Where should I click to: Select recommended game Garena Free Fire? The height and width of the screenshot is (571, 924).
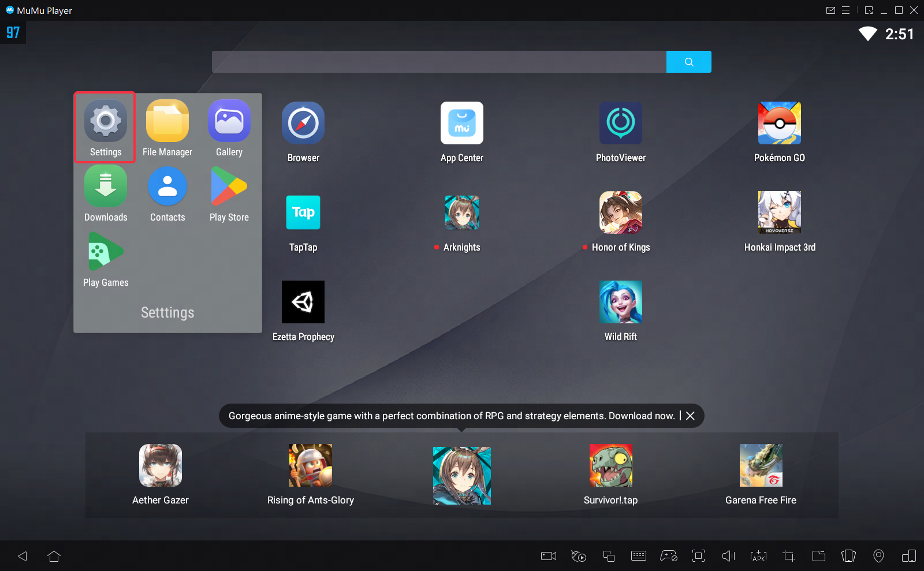point(761,465)
